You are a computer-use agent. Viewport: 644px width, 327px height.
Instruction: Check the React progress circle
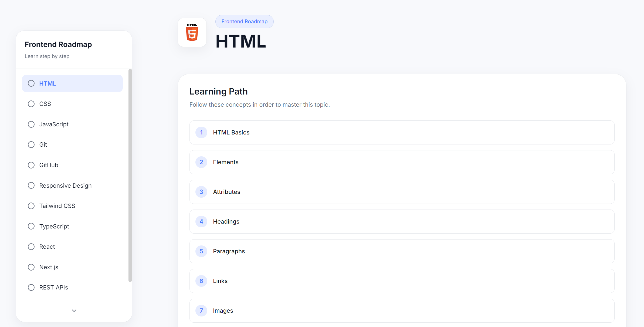point(31,247)
